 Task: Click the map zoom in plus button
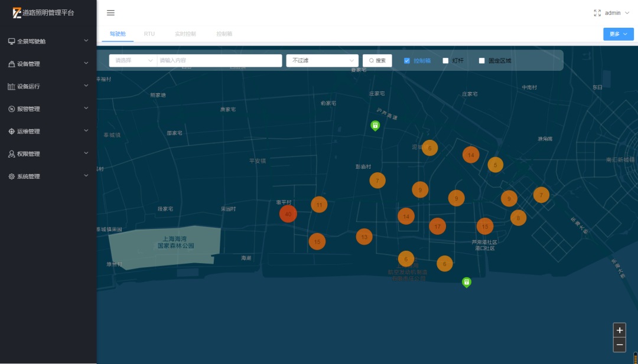click(619, 330)
